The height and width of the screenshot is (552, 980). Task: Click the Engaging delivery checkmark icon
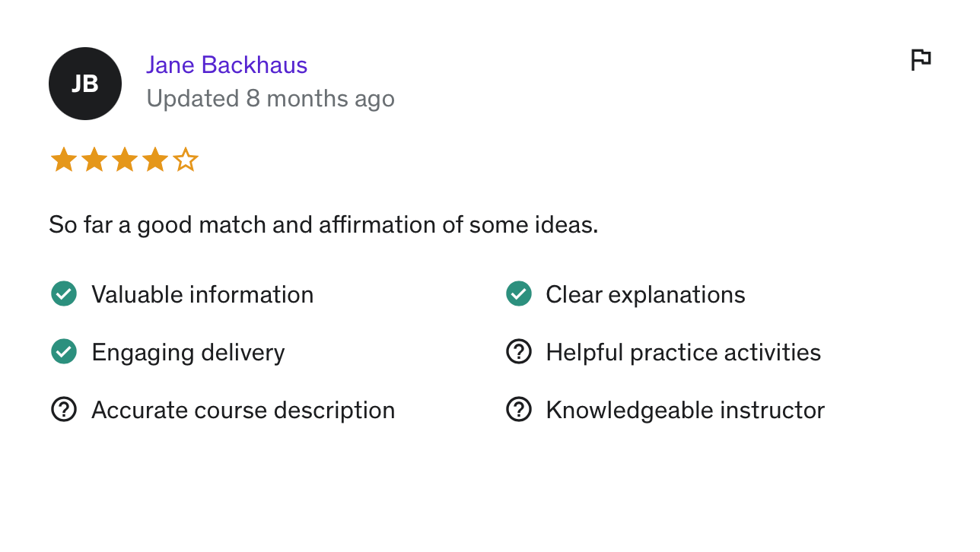point(64,352)
